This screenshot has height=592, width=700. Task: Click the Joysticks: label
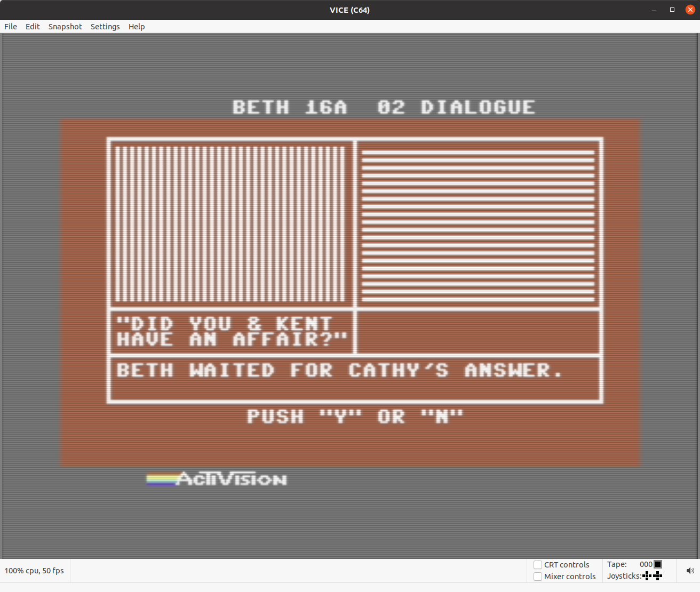click(624, 576)
